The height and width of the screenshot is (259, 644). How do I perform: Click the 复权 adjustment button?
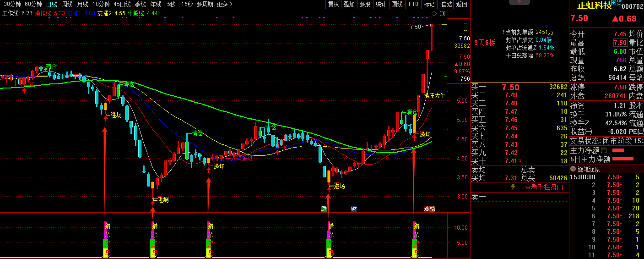[334, 4]
